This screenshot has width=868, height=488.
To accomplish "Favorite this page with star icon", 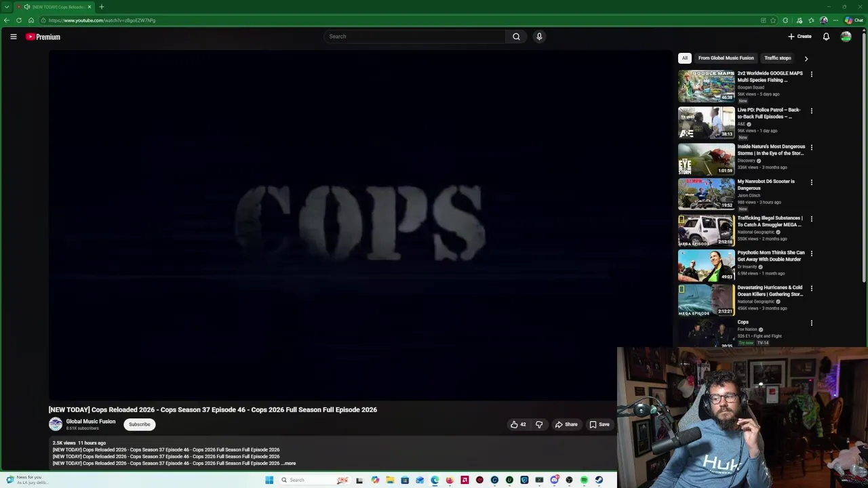I will click(773, 20).
